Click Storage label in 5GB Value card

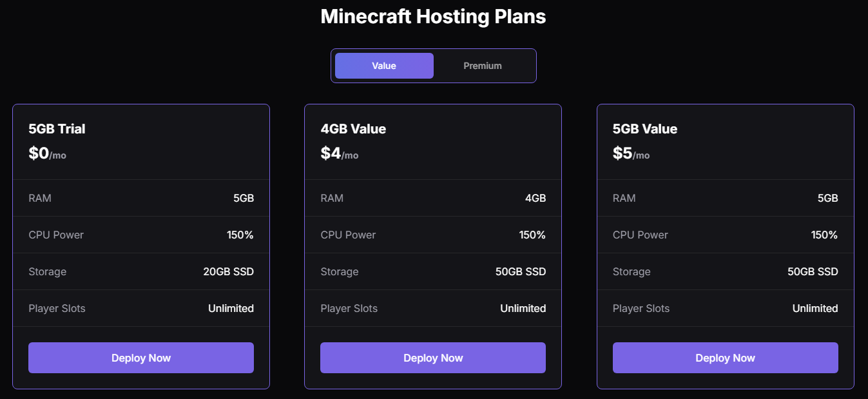coord(632,271)
